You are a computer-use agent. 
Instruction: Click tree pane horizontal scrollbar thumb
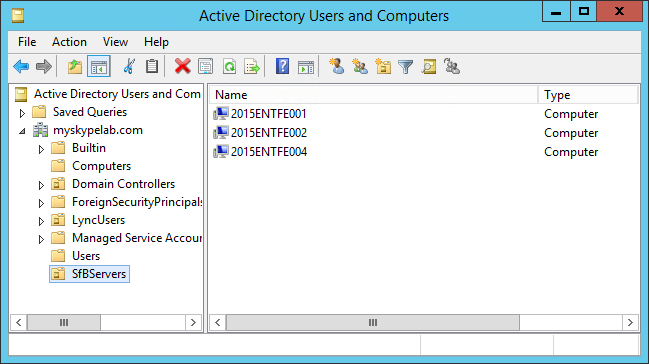tap(64, 322)
